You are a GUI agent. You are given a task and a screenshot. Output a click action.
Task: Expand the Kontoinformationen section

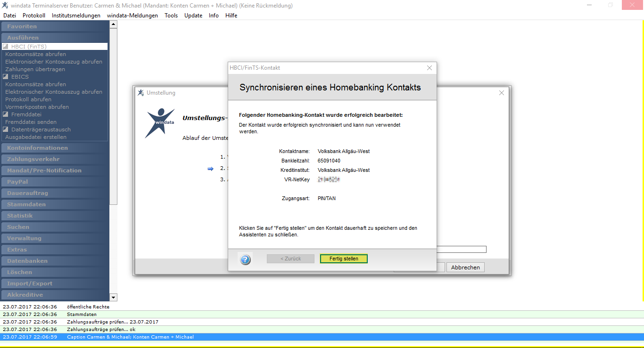[x=55, y=148]
